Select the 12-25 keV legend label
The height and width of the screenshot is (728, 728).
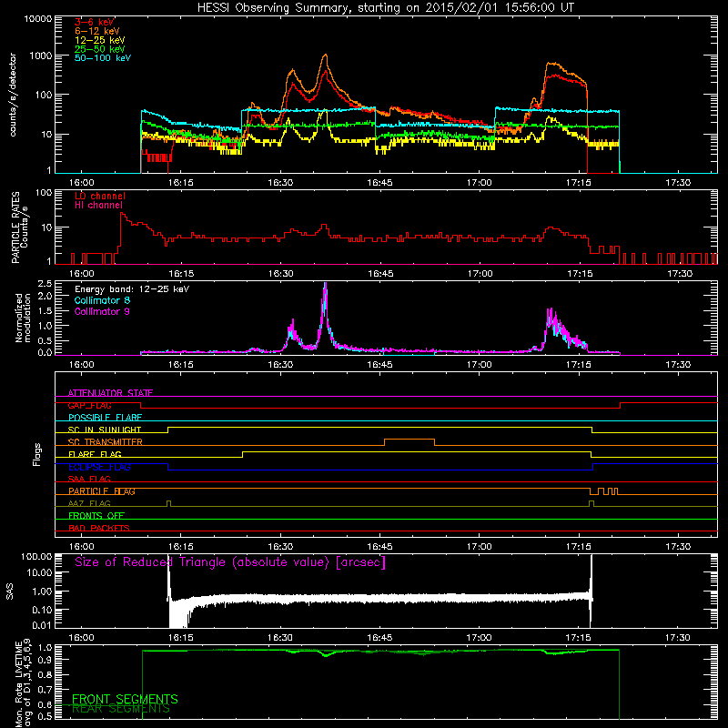pos(99,40)
